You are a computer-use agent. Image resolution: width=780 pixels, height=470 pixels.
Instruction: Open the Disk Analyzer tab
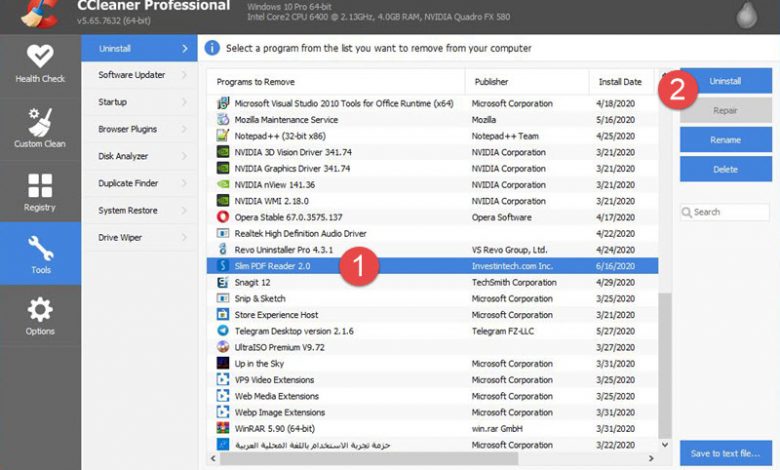139,156
